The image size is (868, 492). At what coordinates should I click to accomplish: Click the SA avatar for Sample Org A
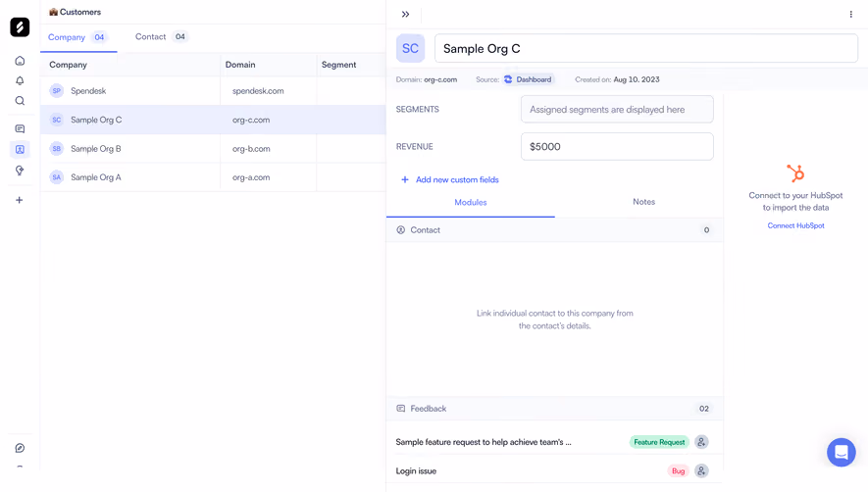(57, 177)
